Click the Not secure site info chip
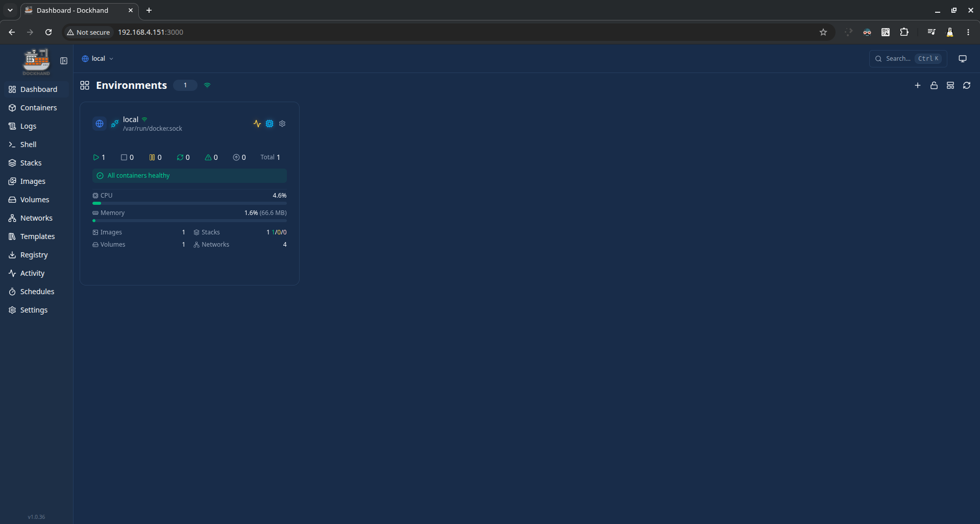980x524 pixels. [88, 32]
